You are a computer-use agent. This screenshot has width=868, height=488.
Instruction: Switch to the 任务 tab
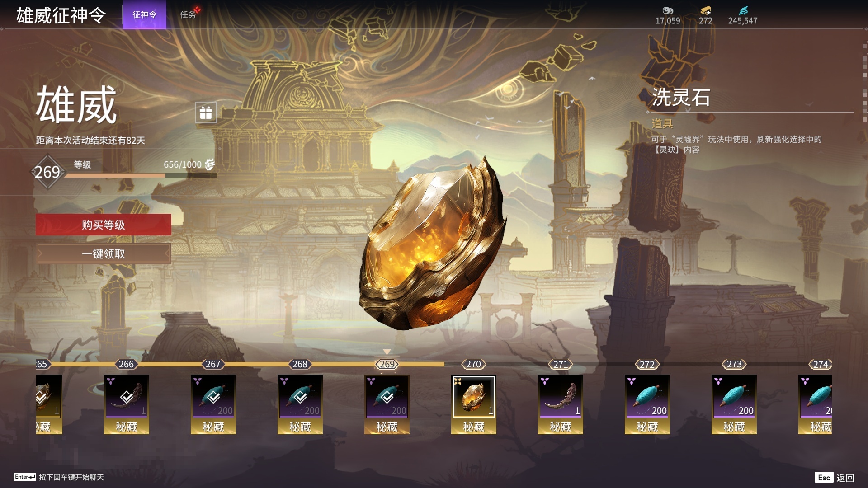pos(188,14)
